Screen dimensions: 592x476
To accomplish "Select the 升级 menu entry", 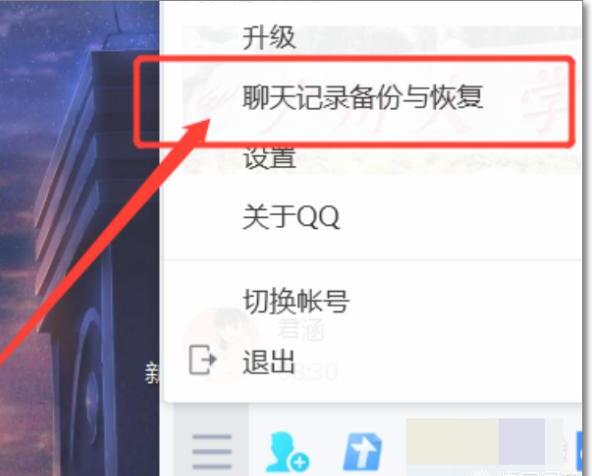I will (269, 37).
